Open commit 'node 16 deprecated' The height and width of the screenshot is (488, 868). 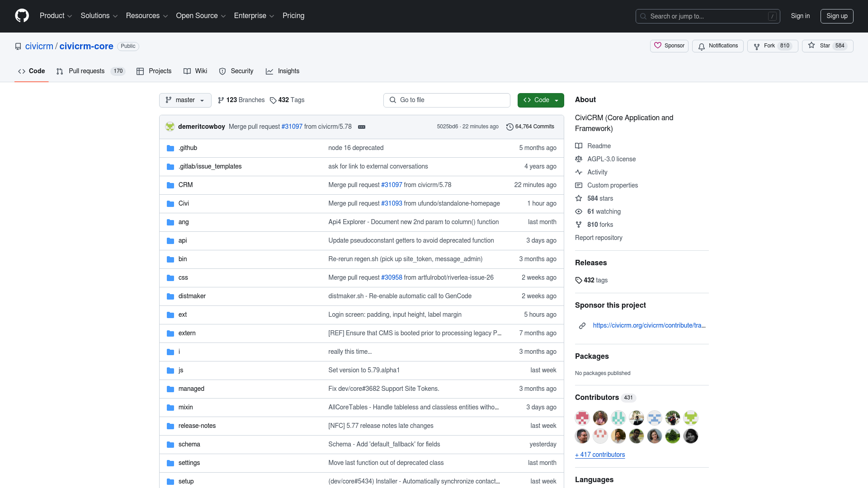356,148
